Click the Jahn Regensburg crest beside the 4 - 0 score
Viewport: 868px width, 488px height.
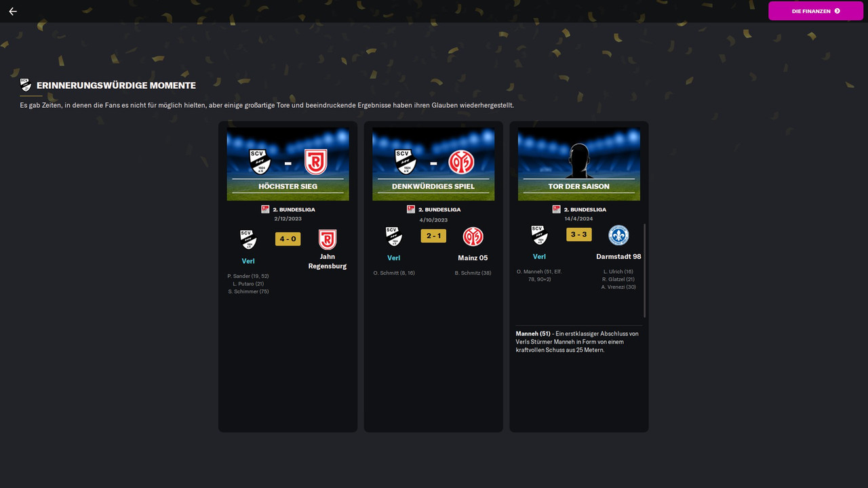[x=328, y=239]
